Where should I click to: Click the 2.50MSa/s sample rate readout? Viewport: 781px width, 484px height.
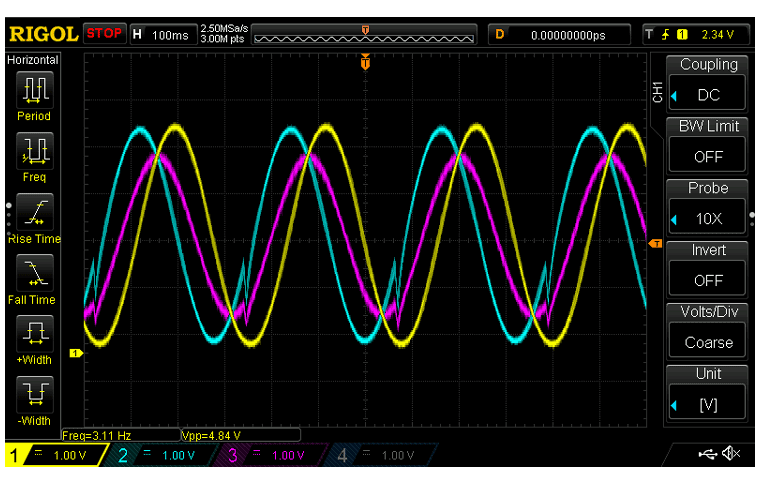[224, 29]
